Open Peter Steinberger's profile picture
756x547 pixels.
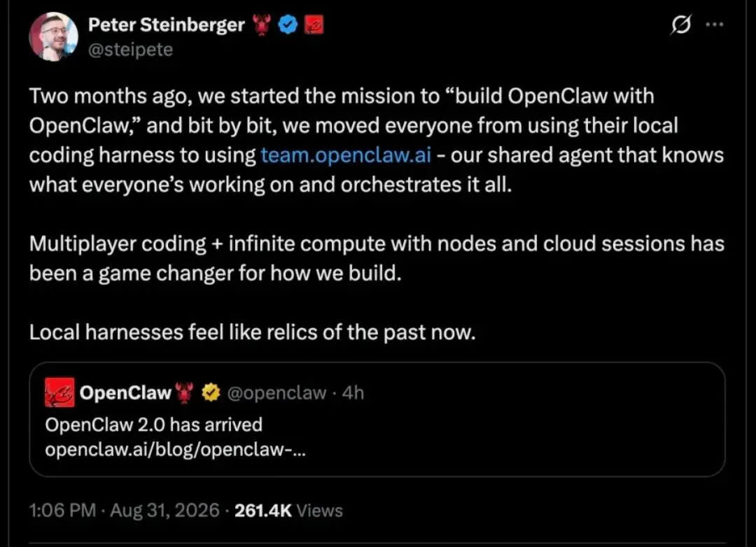53,36
